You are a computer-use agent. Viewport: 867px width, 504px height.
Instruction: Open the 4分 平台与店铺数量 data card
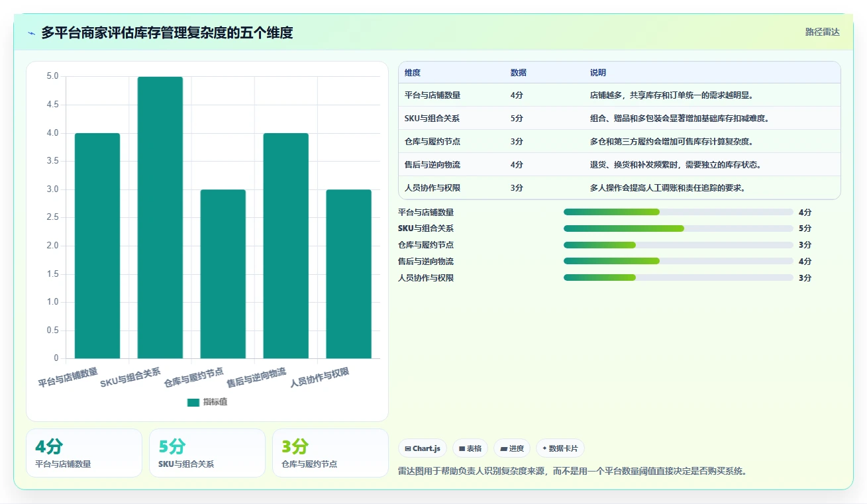84,453
